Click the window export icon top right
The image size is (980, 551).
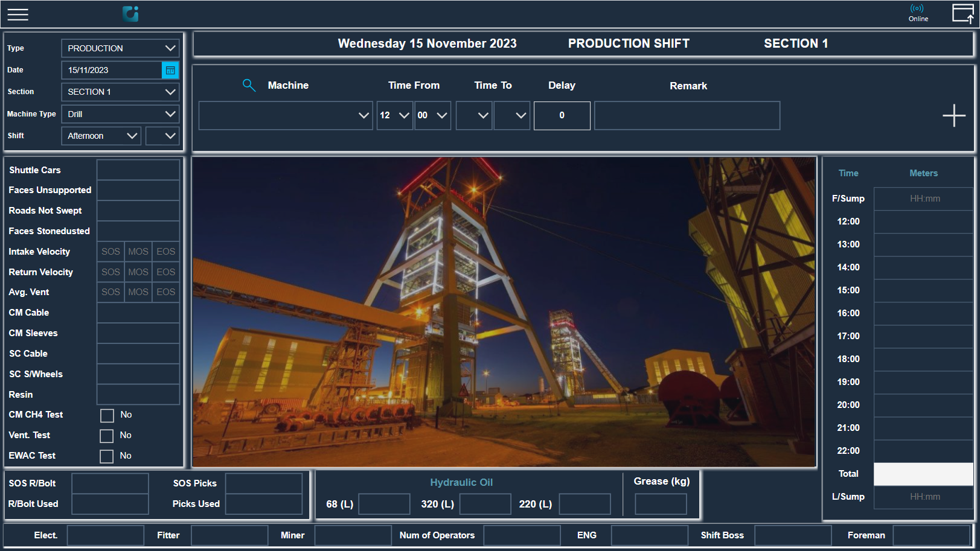point(962,13)
